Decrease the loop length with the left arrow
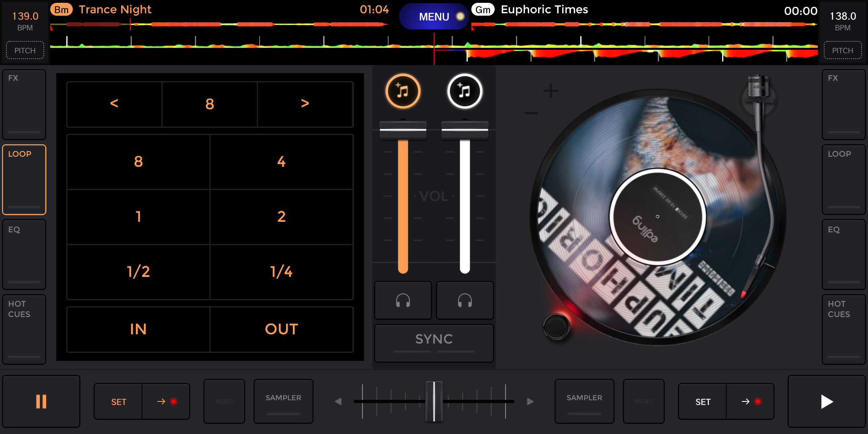 (x=114, y=104)
